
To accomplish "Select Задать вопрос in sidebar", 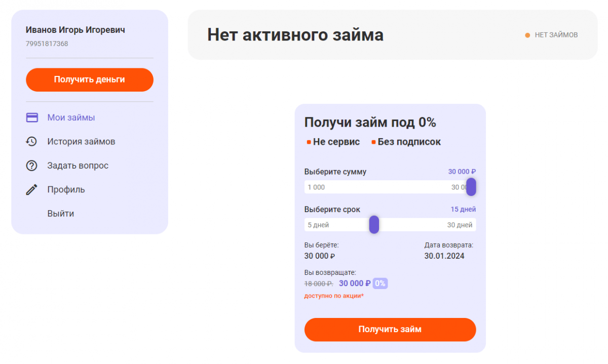I will tap(78, 166).
